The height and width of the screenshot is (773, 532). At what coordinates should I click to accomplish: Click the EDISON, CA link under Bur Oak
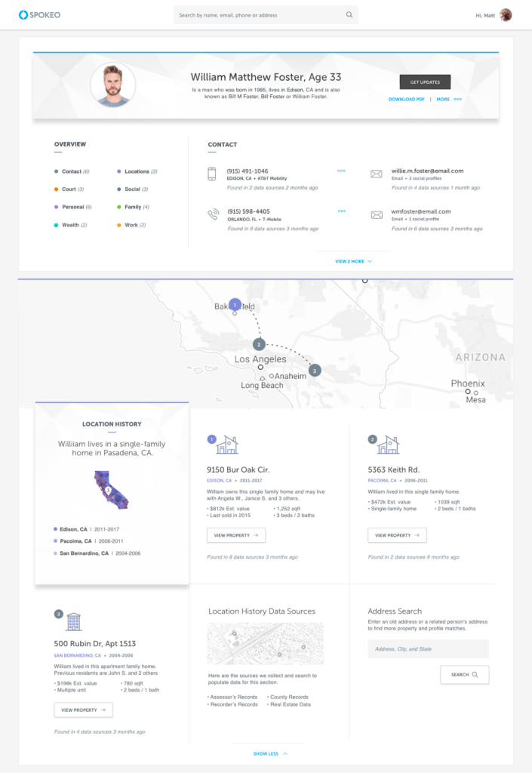click(x=219, y=480)
